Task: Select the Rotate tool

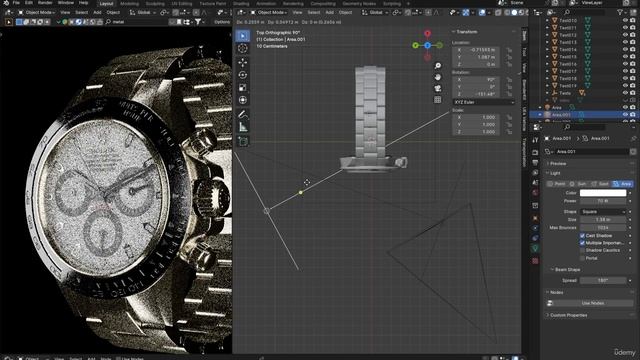Action: (242, 75)
